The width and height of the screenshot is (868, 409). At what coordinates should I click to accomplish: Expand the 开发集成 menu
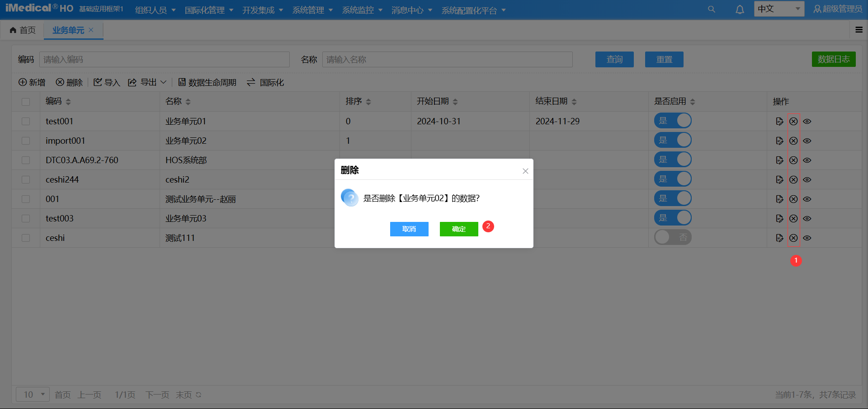[263, 10]
